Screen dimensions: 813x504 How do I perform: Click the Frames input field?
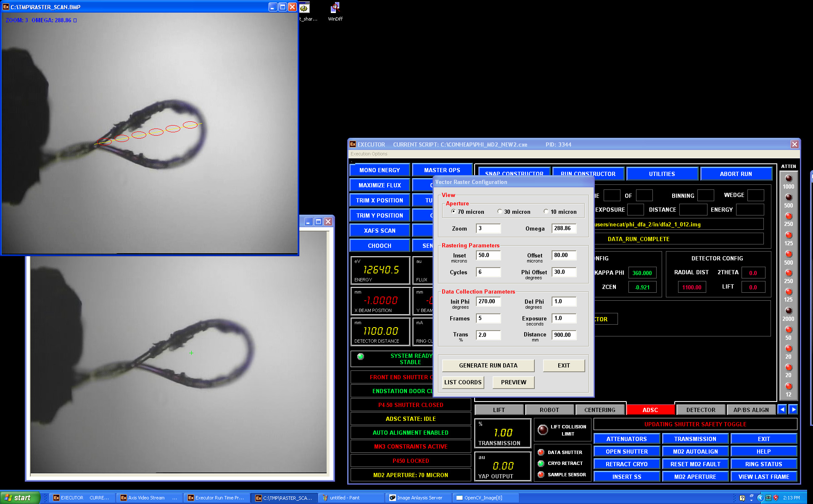click(488, 318)
